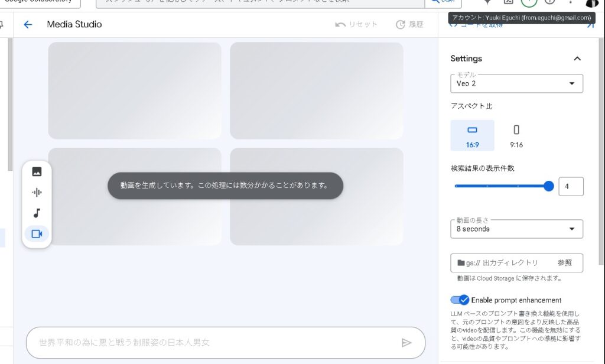Select the image generation mode icon
This screenshot has height=364, width=605.
(x=37, y=172)
